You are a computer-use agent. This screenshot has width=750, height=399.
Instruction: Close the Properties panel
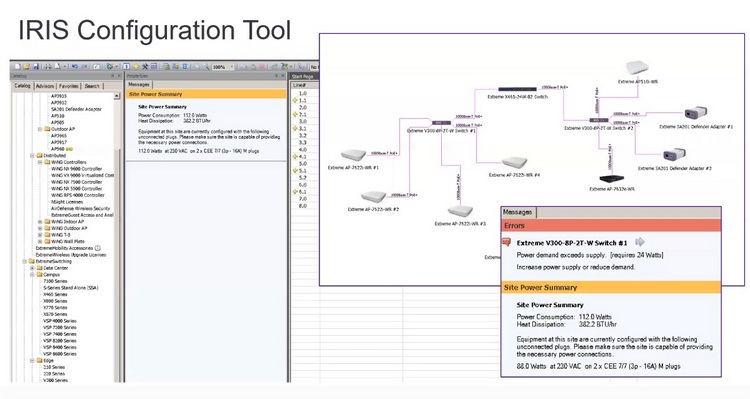[x=283, y=76]
